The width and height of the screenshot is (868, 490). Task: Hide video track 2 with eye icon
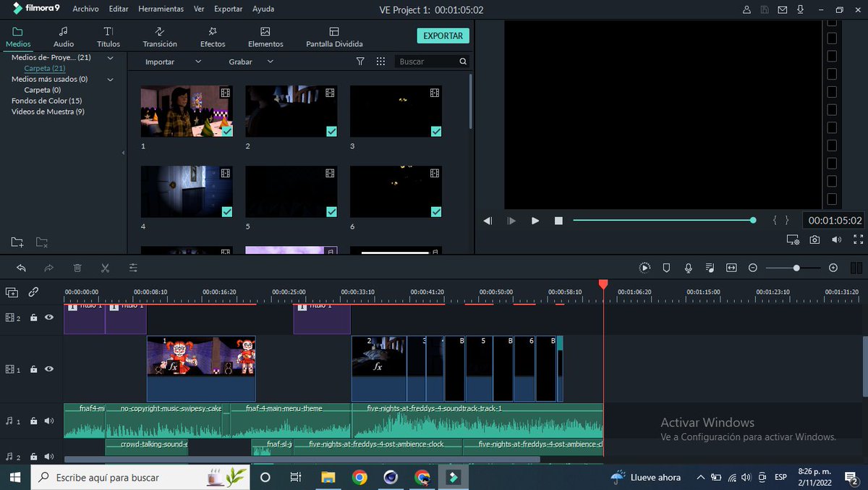click(49, 318)
